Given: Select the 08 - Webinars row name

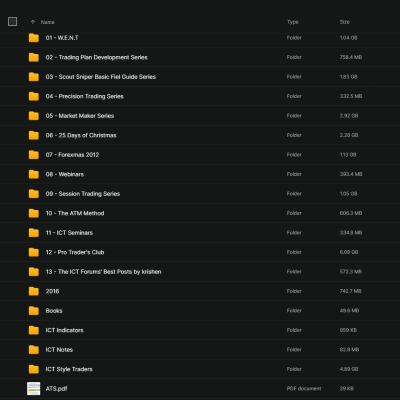Looking at the screenshot, I should [65, 174].
